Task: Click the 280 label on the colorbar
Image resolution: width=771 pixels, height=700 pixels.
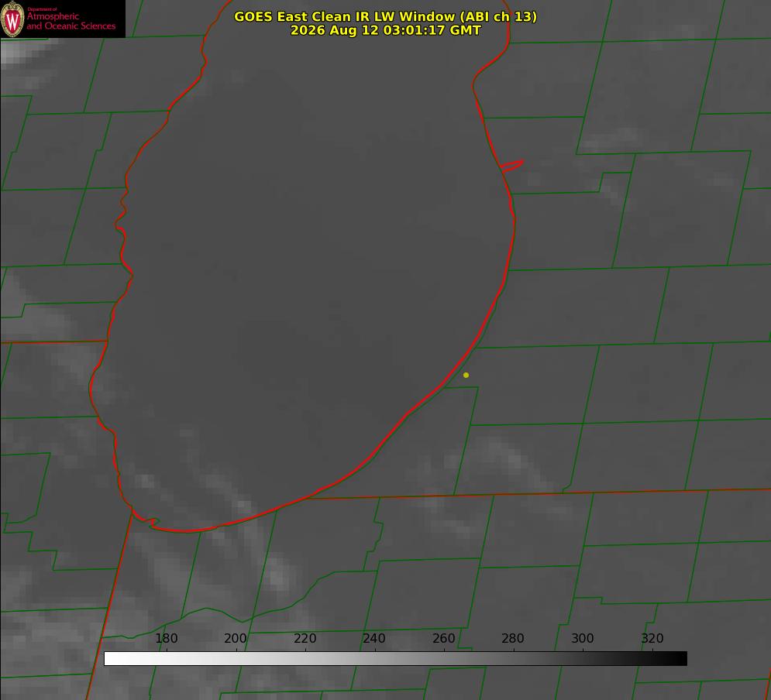Action: pos(513,638)
